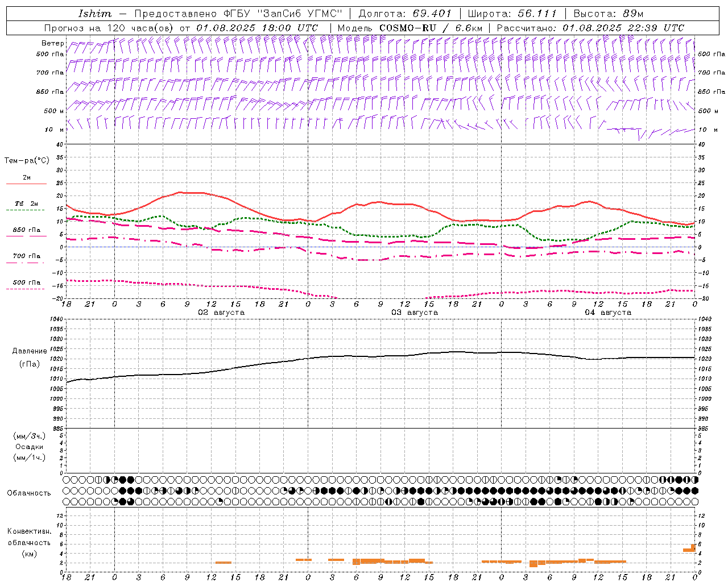
Task: Click the "500 гПа" temperature legend entry
Action: click(x=27, y=282)
